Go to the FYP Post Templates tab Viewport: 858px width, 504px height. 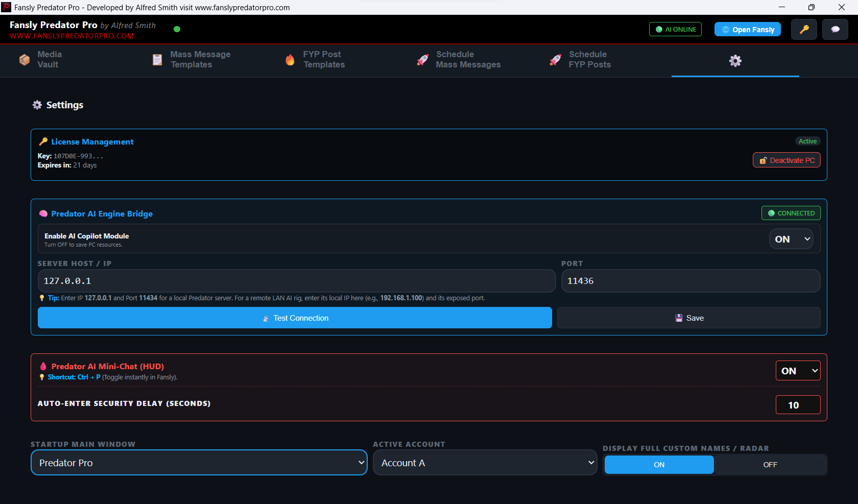point(323,60)
